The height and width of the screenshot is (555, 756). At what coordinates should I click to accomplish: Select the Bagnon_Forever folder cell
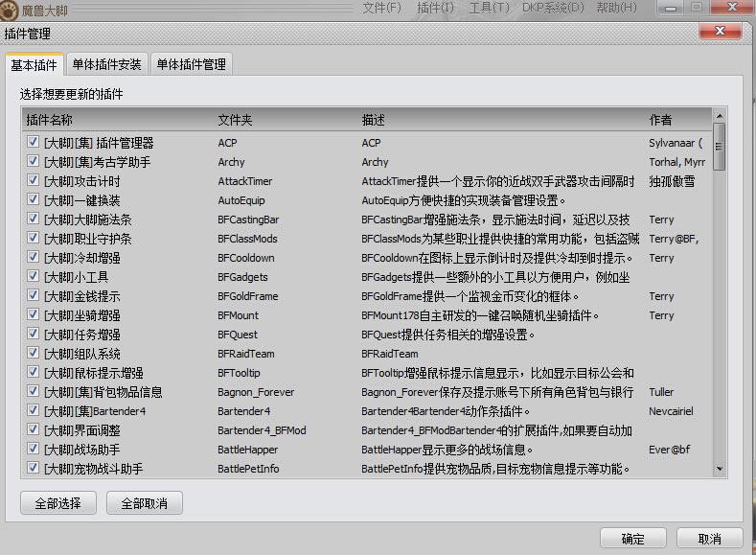point(256,392)
